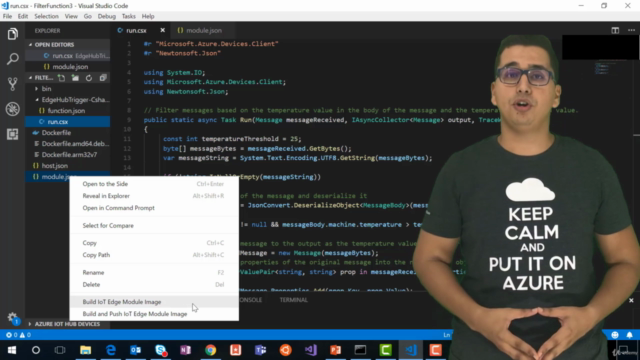Open the Debug menu

[x=107, y=16]
